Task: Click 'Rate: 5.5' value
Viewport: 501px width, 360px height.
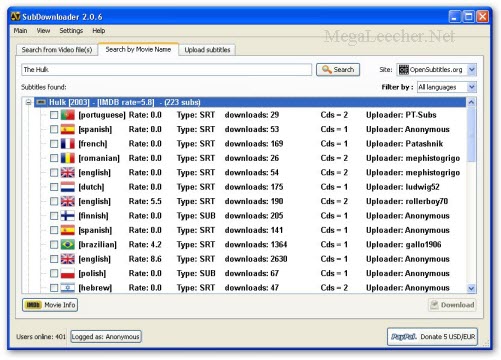Action: (x=145, y=201)
